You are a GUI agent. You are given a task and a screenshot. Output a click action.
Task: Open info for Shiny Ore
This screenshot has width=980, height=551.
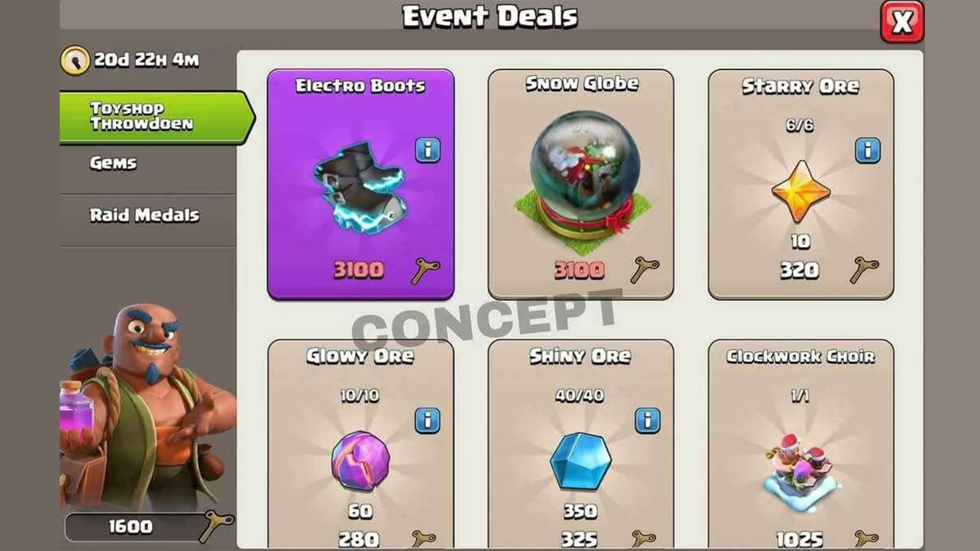click(648, 420)
